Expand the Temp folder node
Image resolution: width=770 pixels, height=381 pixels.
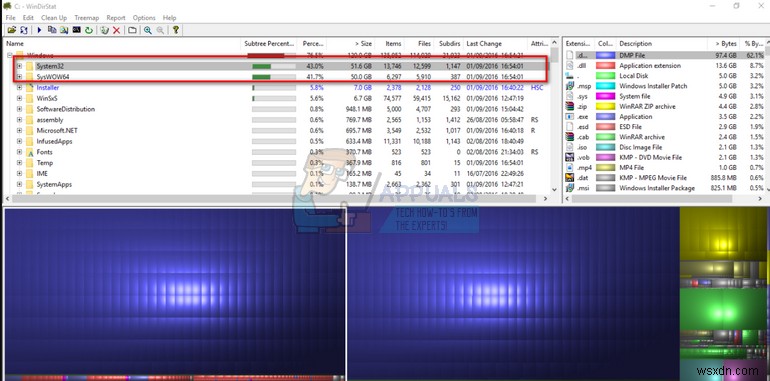click(19, 163)
